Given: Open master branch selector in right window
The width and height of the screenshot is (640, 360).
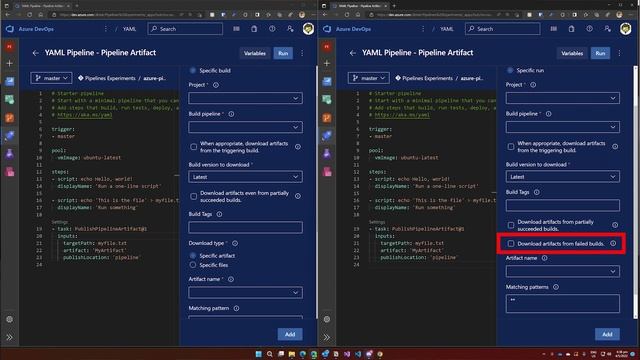Looking at the screenshot, I should pos(369,78).
